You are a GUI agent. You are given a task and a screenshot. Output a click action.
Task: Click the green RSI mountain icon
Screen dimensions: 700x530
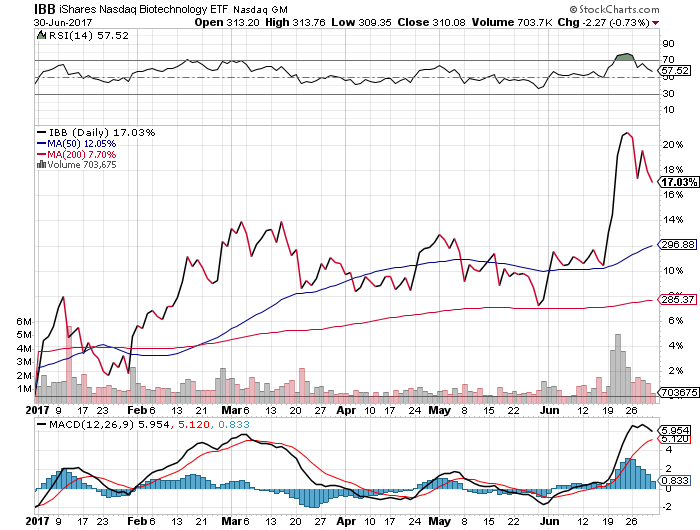41,35
